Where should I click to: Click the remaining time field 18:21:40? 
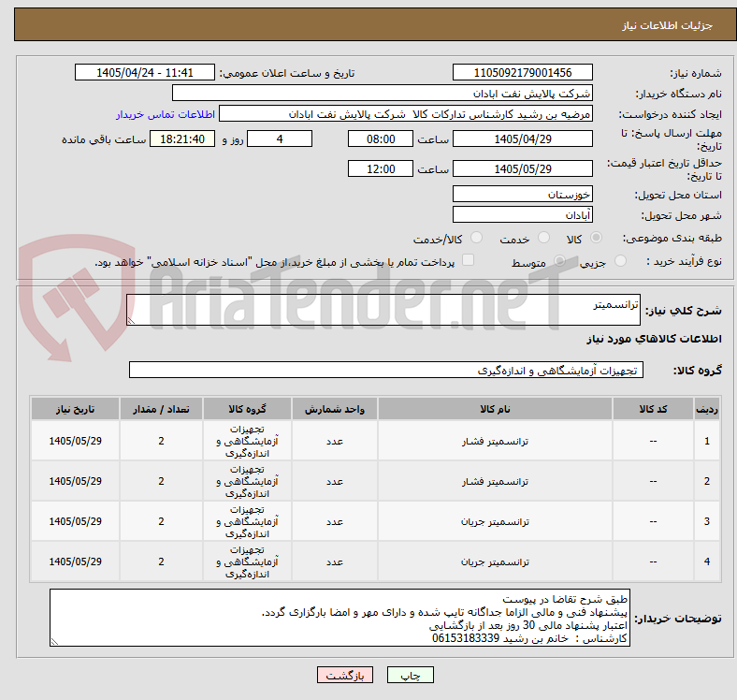click(x=182, y=139)
